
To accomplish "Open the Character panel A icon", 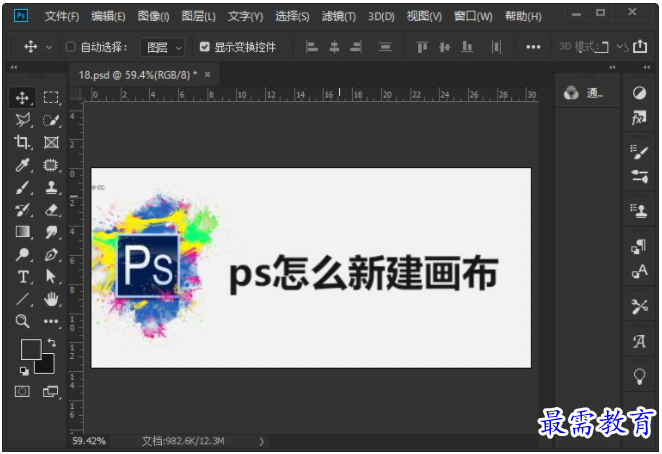I will click(x=639, y=270).
